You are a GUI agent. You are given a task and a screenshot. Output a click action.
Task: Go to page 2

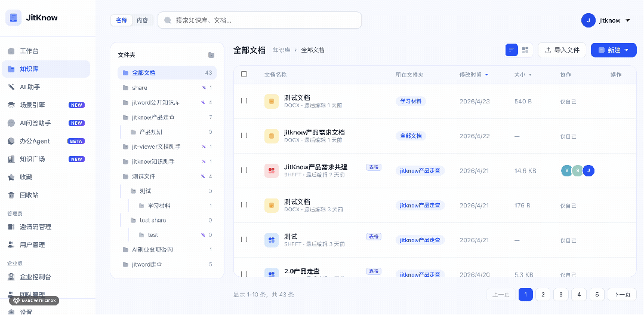[543, 295]
